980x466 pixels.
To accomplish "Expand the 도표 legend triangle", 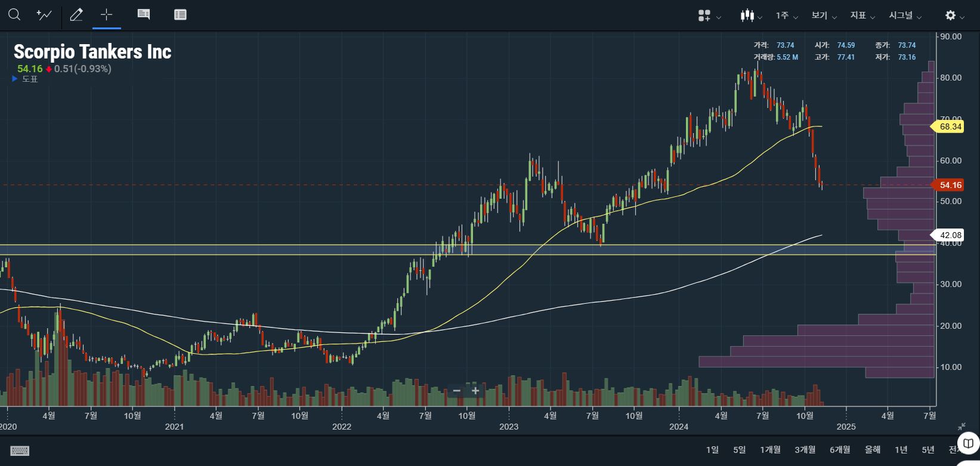I will pyautogui.click(x=15, y=79).
